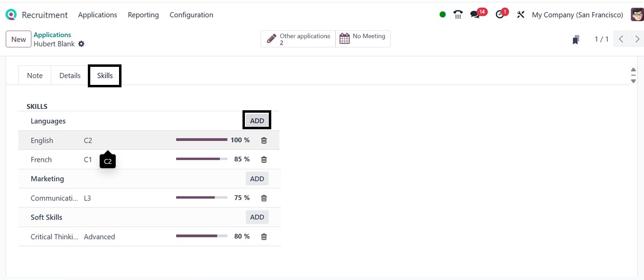Click the Recruitment app logo icon
The image size is (644, 280).
11,15
